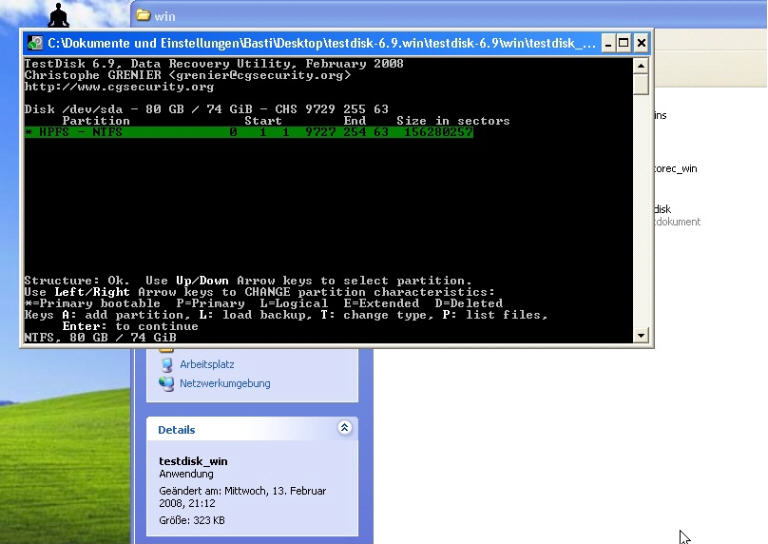Screen dimensions: 768x544
Task: Select the partially visible 'torec_win' file
Action: (x=676, y=168)
